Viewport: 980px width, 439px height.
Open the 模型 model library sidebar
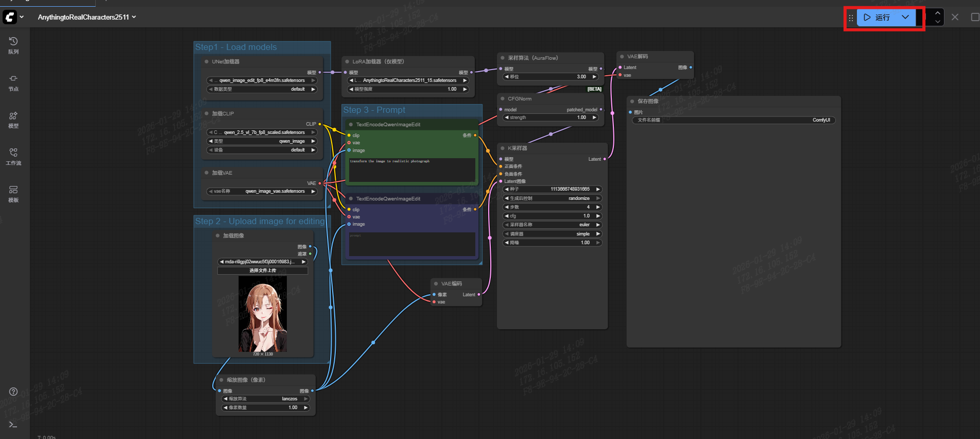[13, 120]
